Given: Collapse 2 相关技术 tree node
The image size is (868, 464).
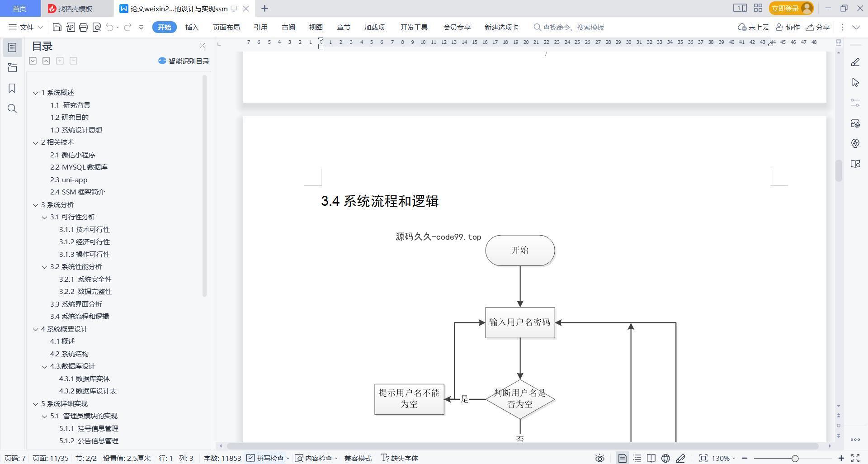Looking at the screenshot, I should (35, 142).
